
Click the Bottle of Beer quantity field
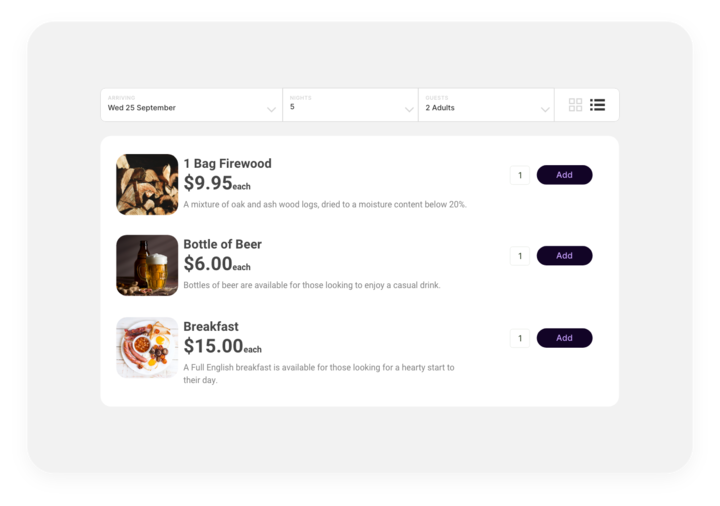(x=520, y=256)
